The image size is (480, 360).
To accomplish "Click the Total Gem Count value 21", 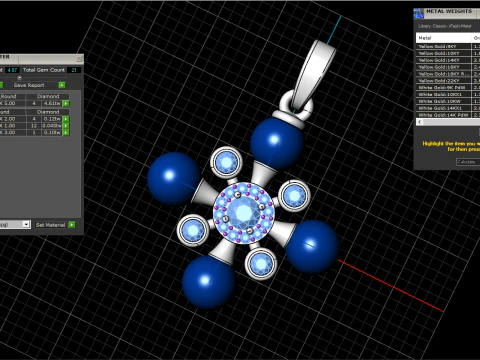I will (74, 70).
